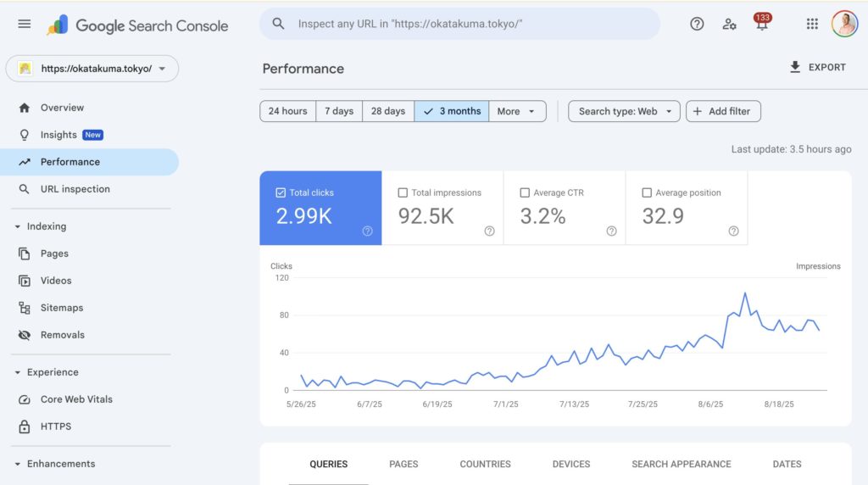The height and width of the screenshot is (485, 868).
Task: Enable the Average CTR checkbox
Action: click(525, 192)
